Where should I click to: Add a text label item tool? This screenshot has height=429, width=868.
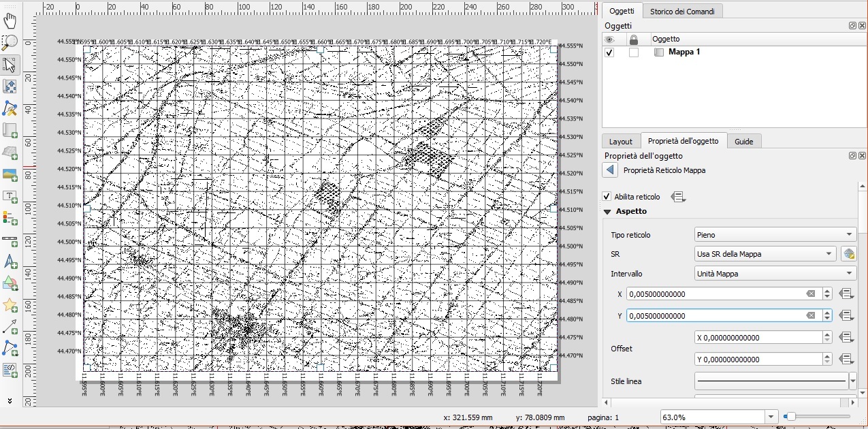(10, 196)
